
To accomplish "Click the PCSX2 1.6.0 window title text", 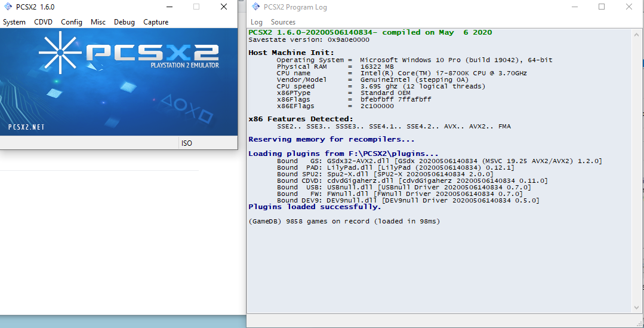I will (35, 7).
